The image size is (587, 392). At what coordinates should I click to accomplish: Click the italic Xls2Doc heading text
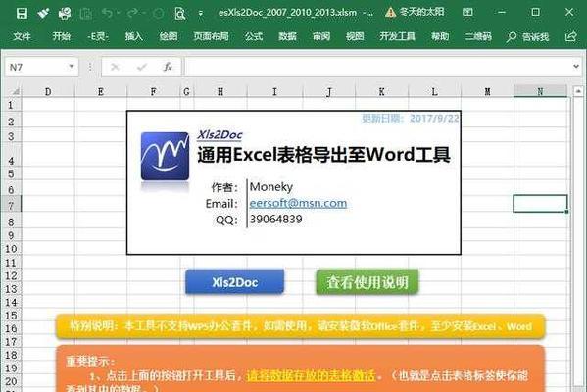tap(220, 135)
